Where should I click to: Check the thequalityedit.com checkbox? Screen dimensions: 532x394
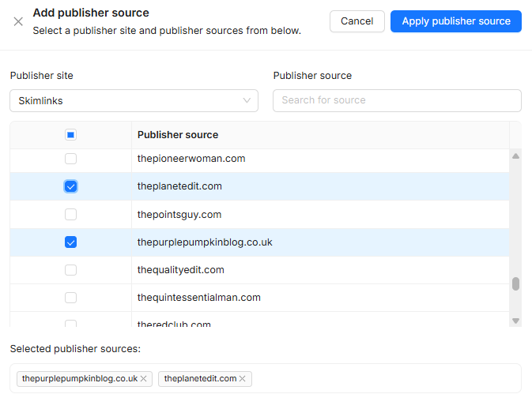point(71,270)
